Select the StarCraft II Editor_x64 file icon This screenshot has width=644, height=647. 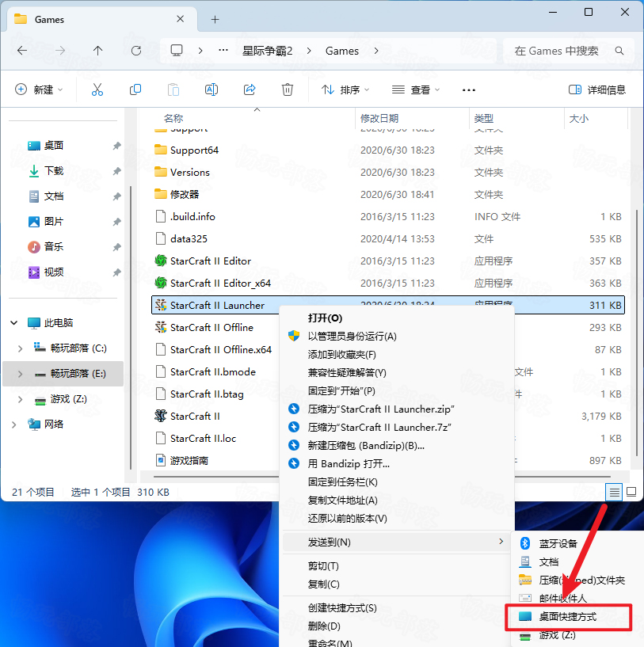coord(161,283)
